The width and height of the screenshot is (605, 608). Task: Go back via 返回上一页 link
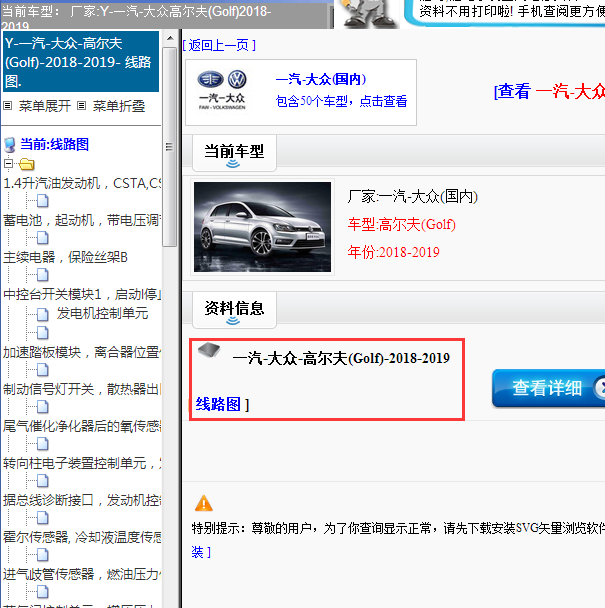219,45
